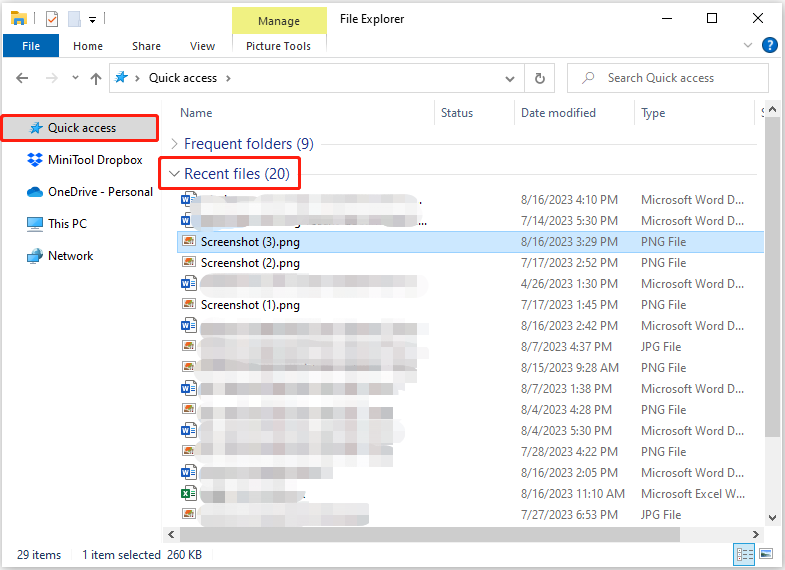Go back with the left arrow
This screenshot has height=570, width=785.
(22, 78)
